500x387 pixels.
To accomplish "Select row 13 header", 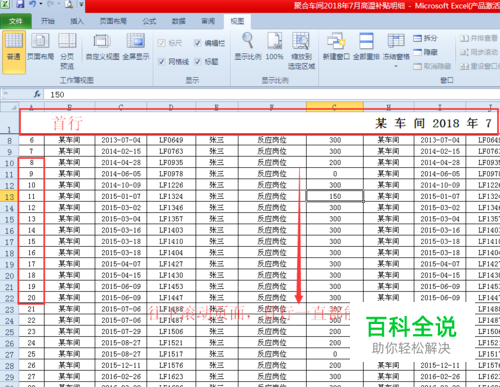I will click(x=9, y=197).
